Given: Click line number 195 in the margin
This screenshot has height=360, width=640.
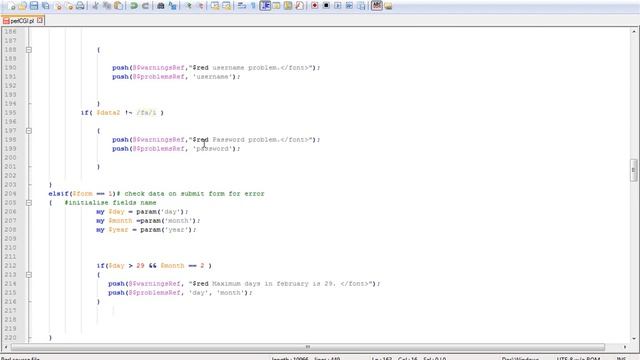Looking at the screenshot, I should click(10, 113).
